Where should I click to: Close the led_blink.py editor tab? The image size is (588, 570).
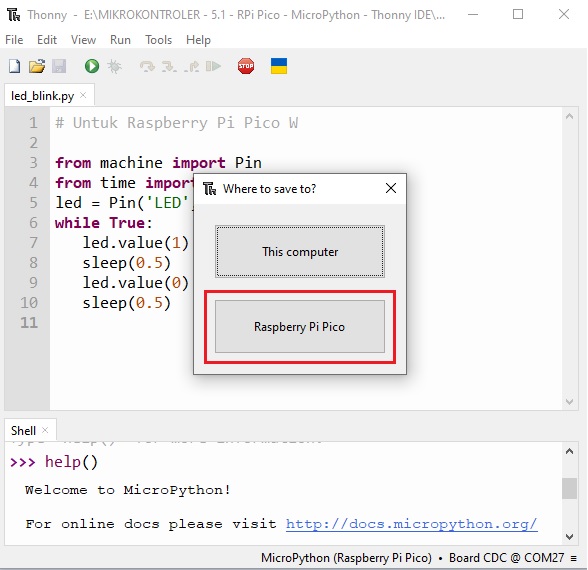coord(83,95)
